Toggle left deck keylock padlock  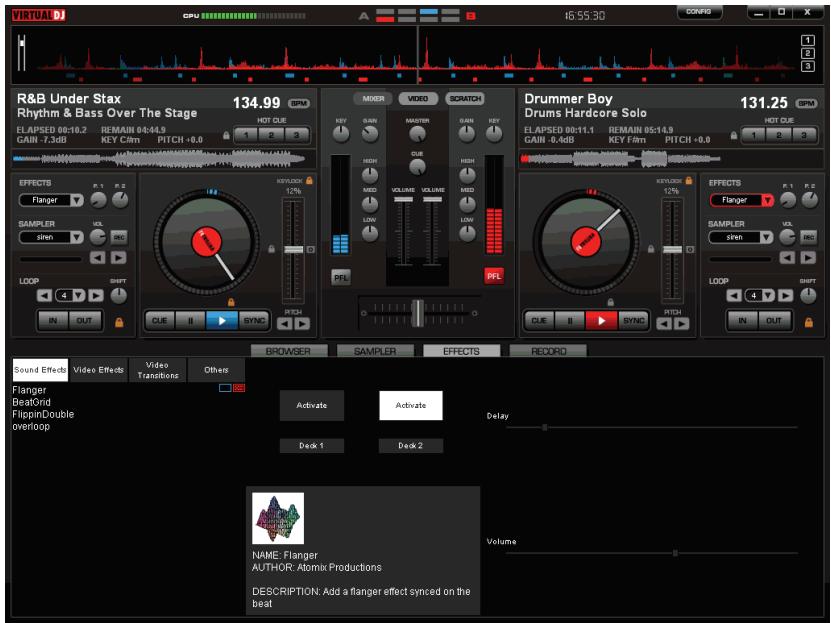coord(310,181)
